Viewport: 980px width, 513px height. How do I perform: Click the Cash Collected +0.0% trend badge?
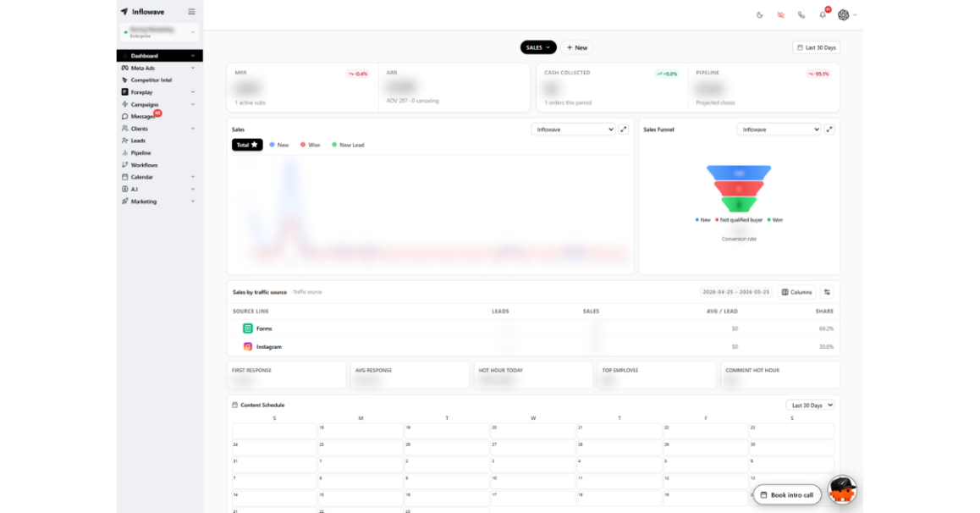(667, 74)
